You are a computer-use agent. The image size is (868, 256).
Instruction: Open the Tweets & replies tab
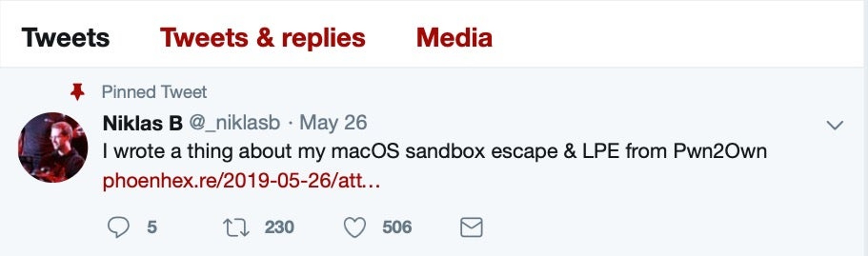[x=263, y=38]
